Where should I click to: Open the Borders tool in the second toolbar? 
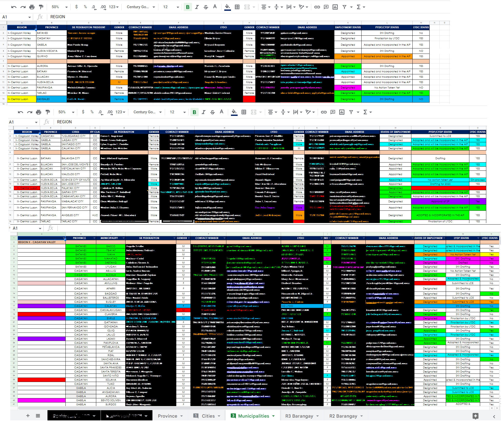tap(244, 112)
